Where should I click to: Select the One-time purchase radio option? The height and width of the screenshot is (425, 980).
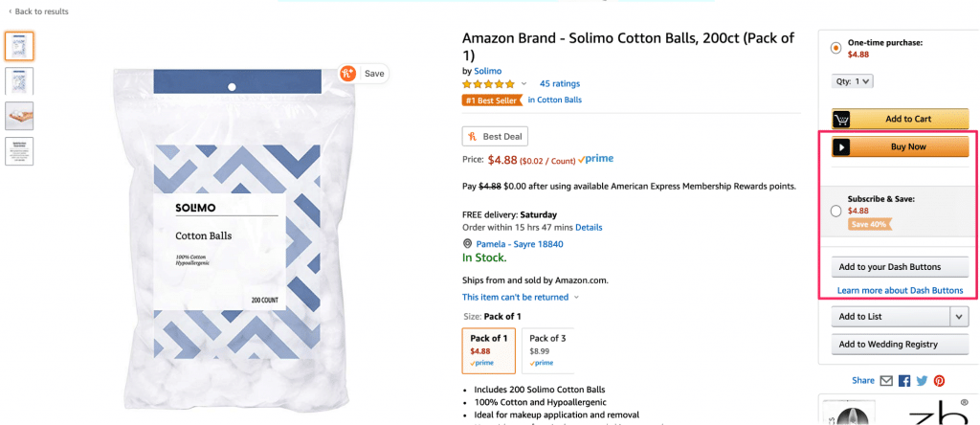836,48
